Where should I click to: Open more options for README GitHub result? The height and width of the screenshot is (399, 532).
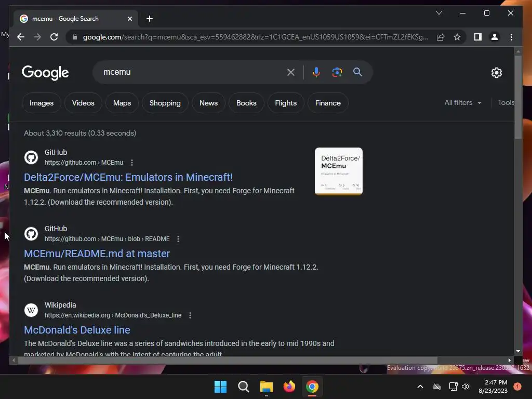[178, 239]
